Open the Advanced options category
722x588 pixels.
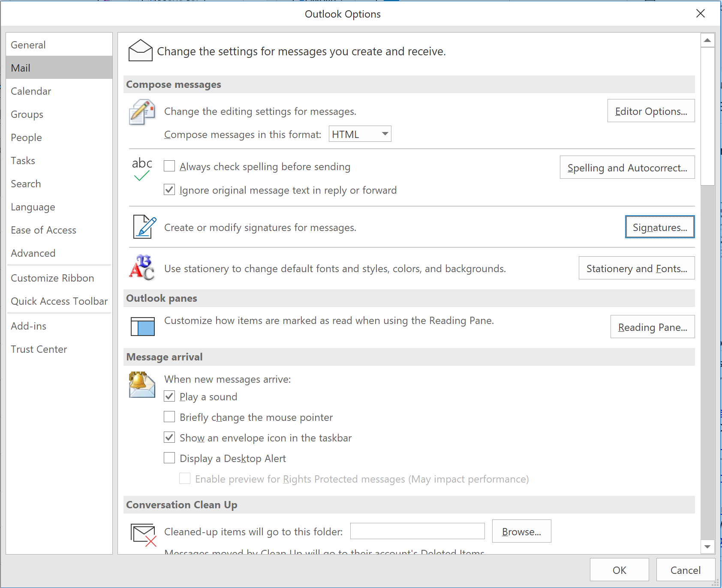pyautogui.click(x=59, y=253)
